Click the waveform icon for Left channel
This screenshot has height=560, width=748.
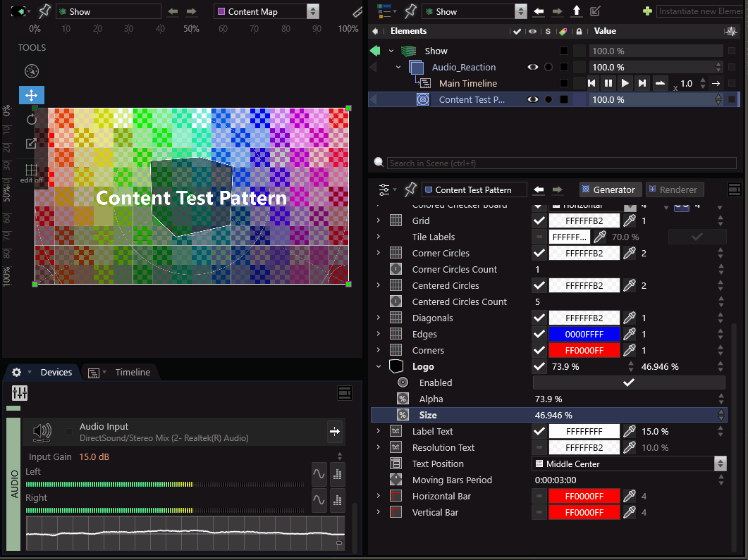[319, 475]
